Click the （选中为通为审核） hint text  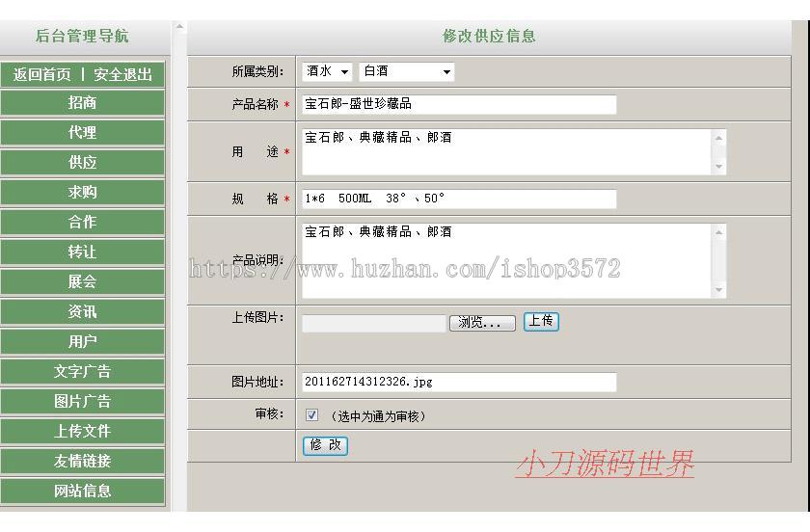click(x=378, y=416)
